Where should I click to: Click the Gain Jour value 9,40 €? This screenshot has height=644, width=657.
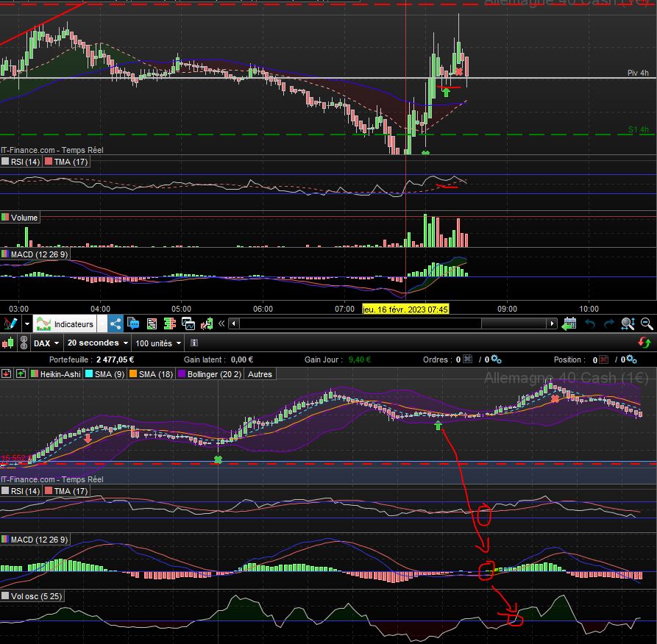click(x=360, y=359)
